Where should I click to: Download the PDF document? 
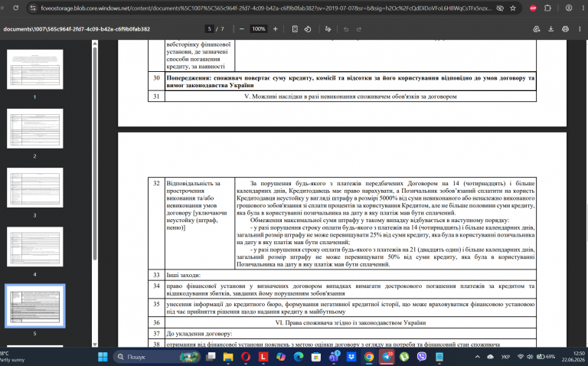click(551, 29)
